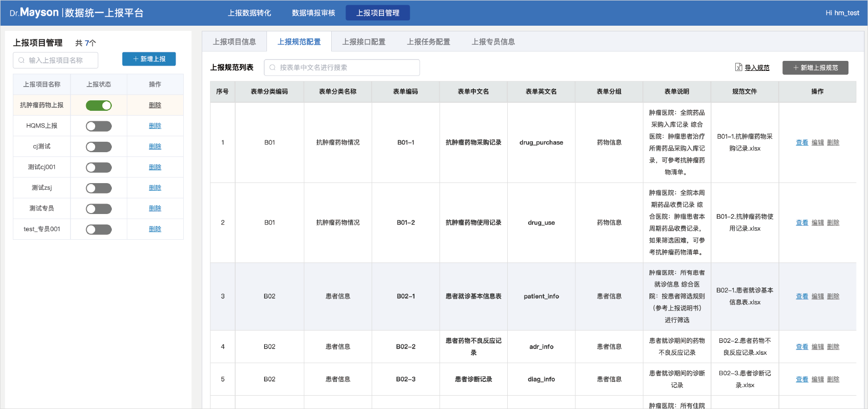
Task: Click the 抗肿瘤药物使用记录 form name cell
Action: tap(473, 223)
